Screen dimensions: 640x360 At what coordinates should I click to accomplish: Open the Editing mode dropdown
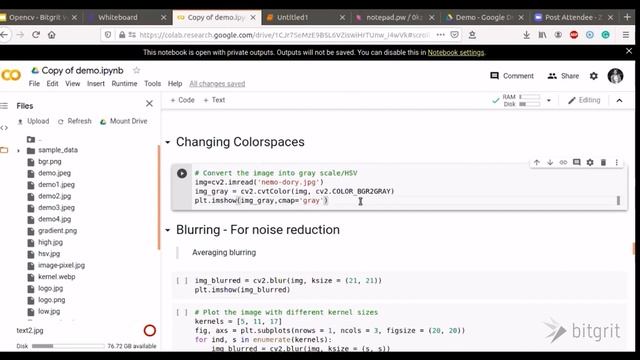584,100
